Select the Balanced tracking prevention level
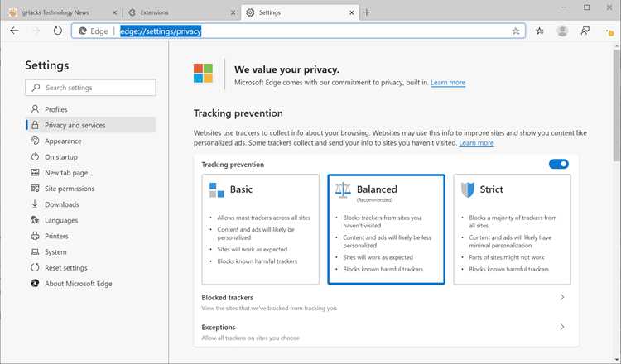Screen dimensions: 621x364 coord(386,229)
